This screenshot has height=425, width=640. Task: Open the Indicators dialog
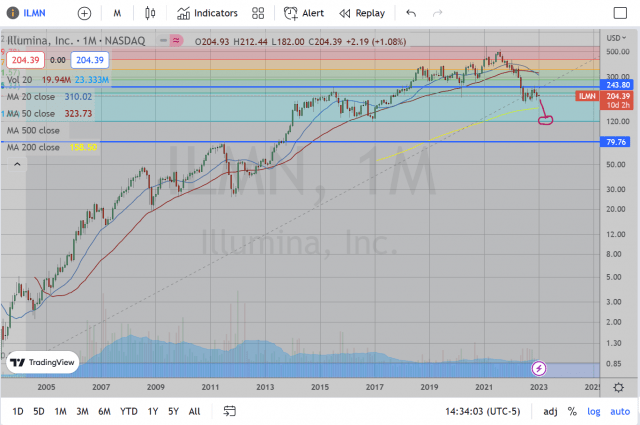coord(208,13)
